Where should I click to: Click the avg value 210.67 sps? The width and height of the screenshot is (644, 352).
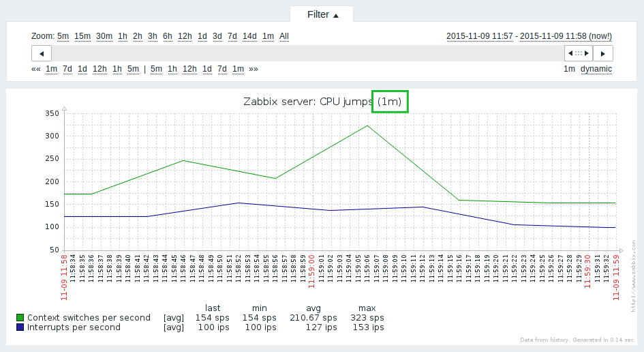(x=313, y=317)
